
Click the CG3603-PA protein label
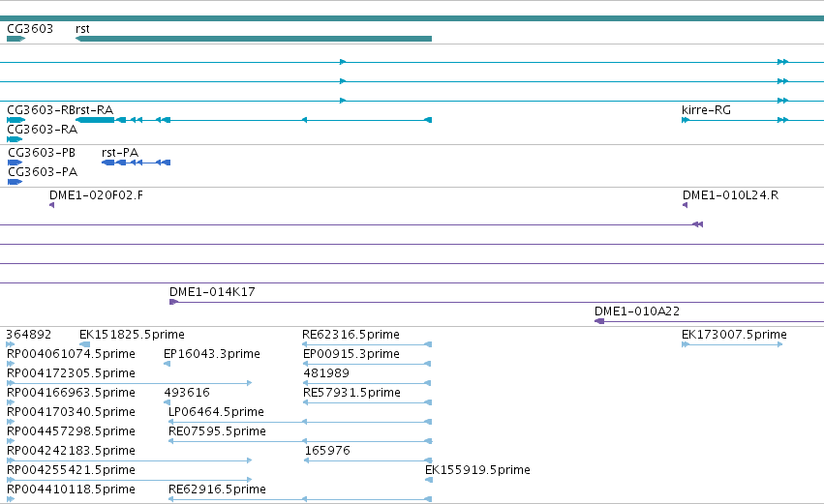click(43, 171)
